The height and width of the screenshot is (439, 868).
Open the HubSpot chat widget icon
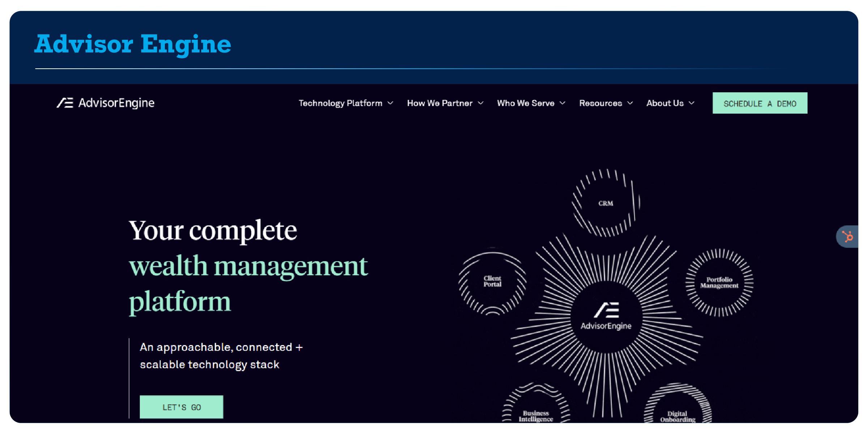[x=847, y=236]
